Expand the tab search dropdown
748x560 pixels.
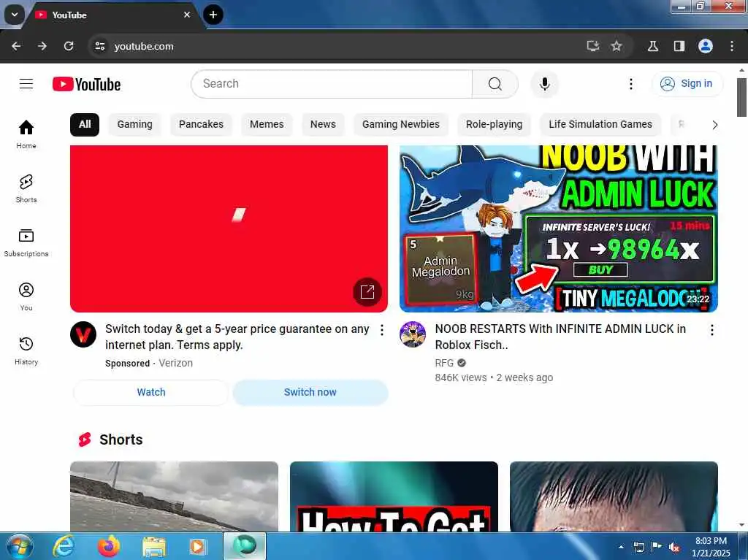tap(15, 15)
